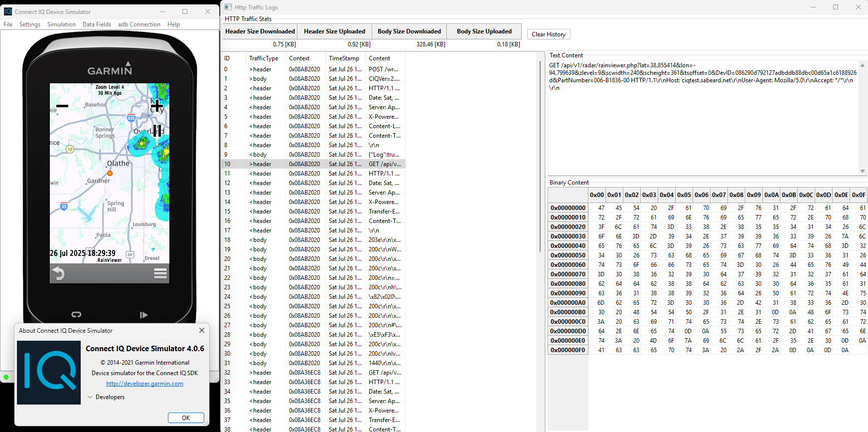Image resolution: width=868 pixels, height=432 pixels.
Task: Select log row 15 with Transfer-E...
Action: coord(313,212)
